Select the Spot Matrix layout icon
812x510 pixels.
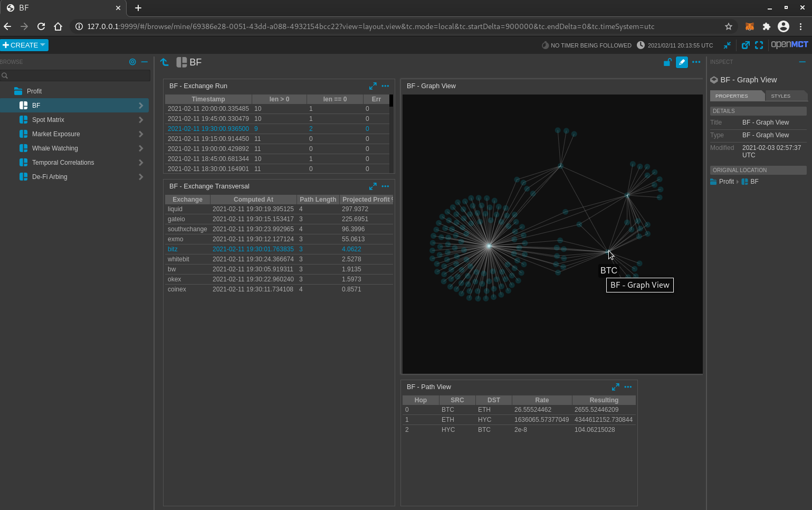point(23,120)
